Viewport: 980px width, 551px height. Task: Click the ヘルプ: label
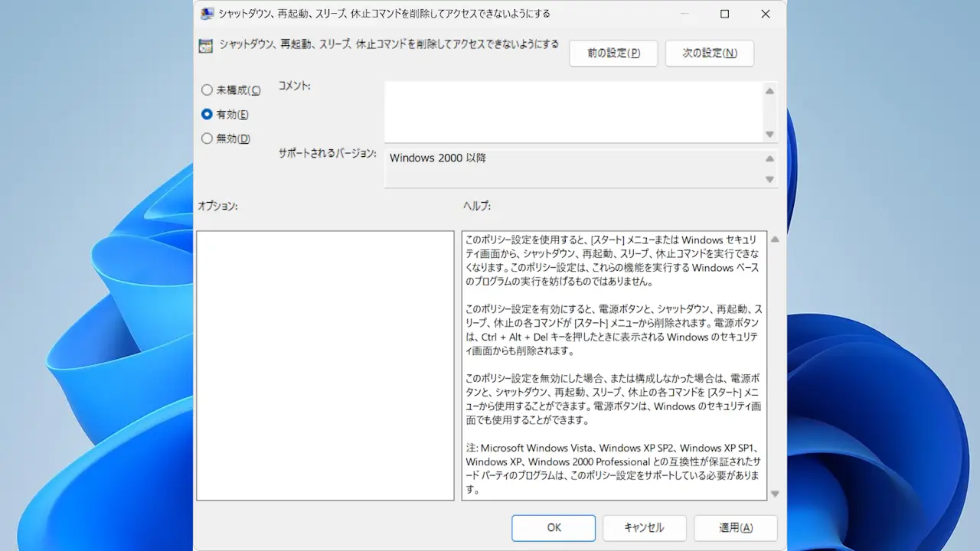click(477, 207)
